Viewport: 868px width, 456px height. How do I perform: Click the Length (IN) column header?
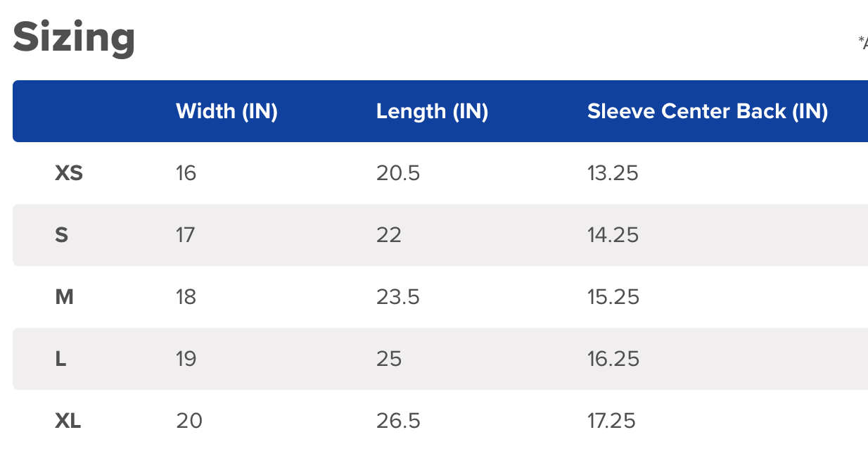pyautogui.click(x=432, y=111)
